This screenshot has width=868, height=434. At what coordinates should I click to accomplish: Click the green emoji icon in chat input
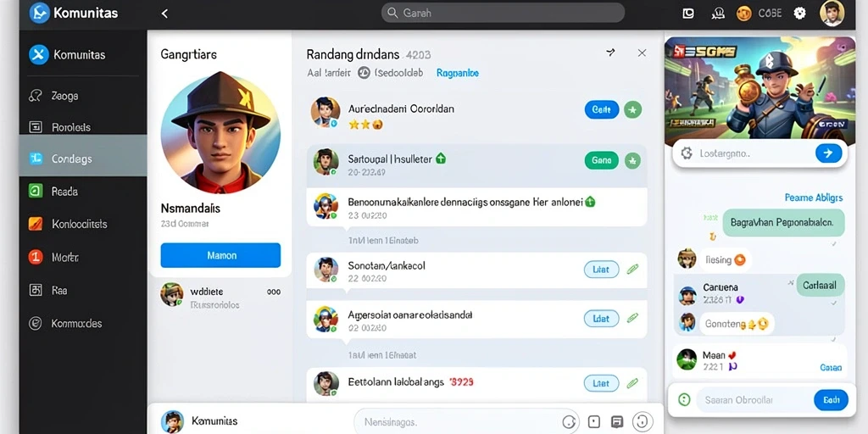click(684, 400)
